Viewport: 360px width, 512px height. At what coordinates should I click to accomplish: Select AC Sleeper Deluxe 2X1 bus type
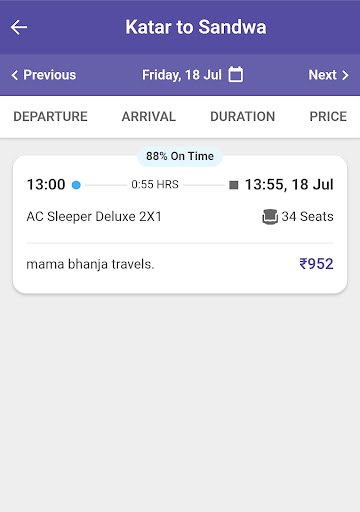coord(94,217)
